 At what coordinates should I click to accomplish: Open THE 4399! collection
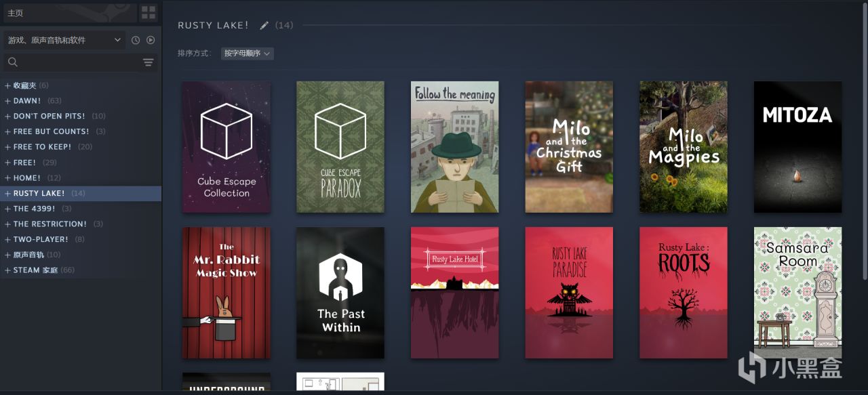[81, 209]
